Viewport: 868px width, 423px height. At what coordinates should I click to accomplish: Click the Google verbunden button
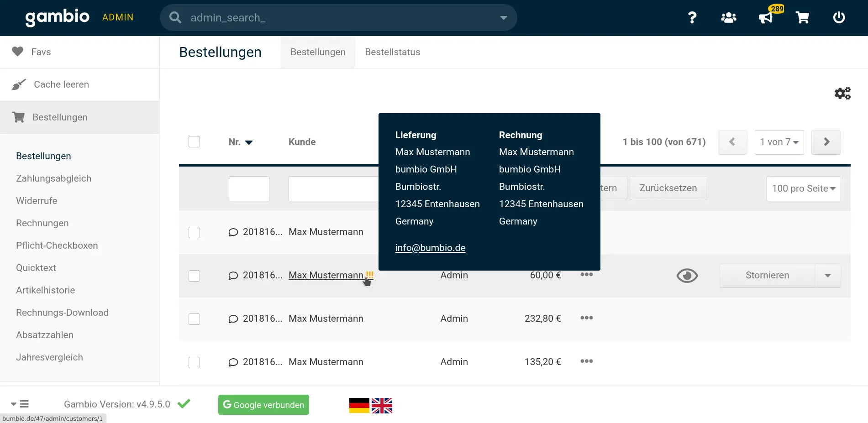(x=263, y=405)
